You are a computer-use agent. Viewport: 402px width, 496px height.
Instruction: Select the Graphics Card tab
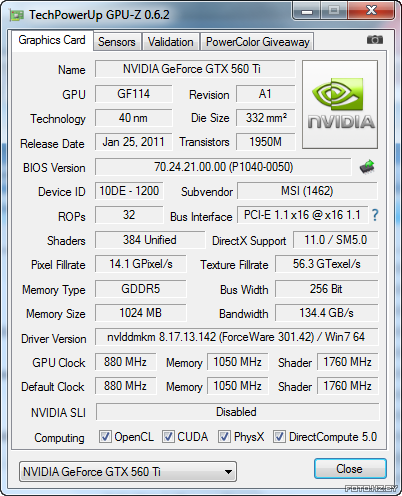click(x=52, y=40)
